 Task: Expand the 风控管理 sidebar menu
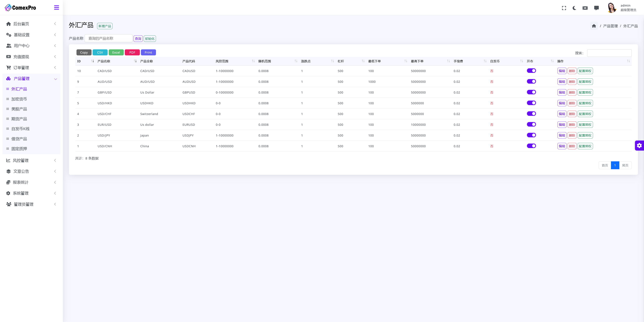[20, 160]
